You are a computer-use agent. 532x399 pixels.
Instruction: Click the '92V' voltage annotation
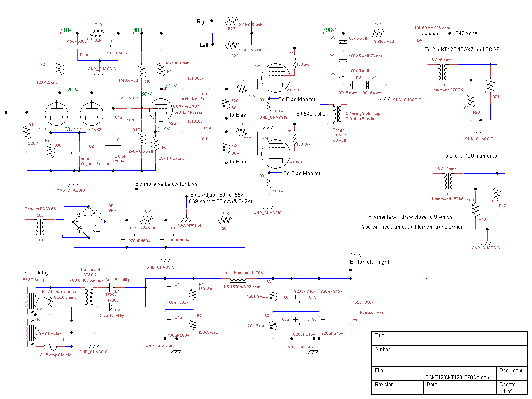point(147,94)
